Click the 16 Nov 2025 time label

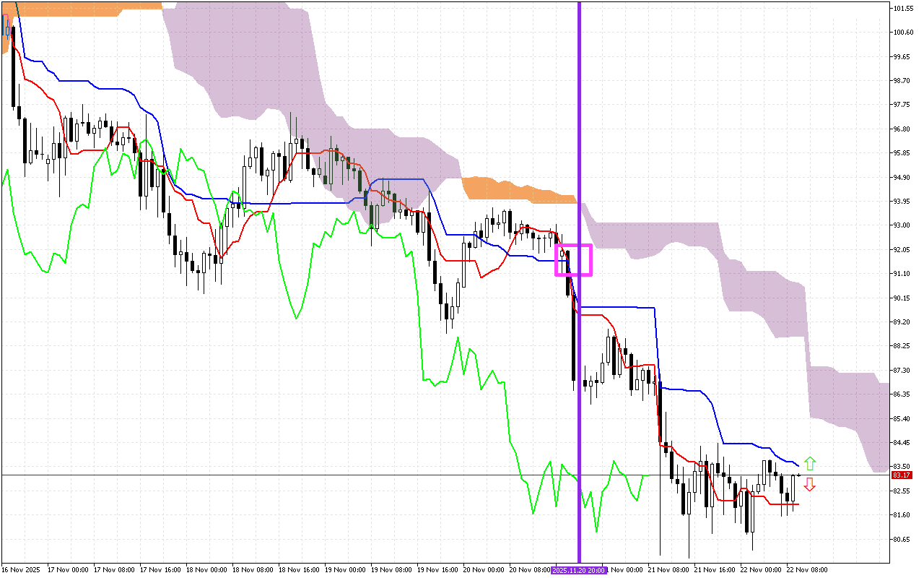[21, 570]
